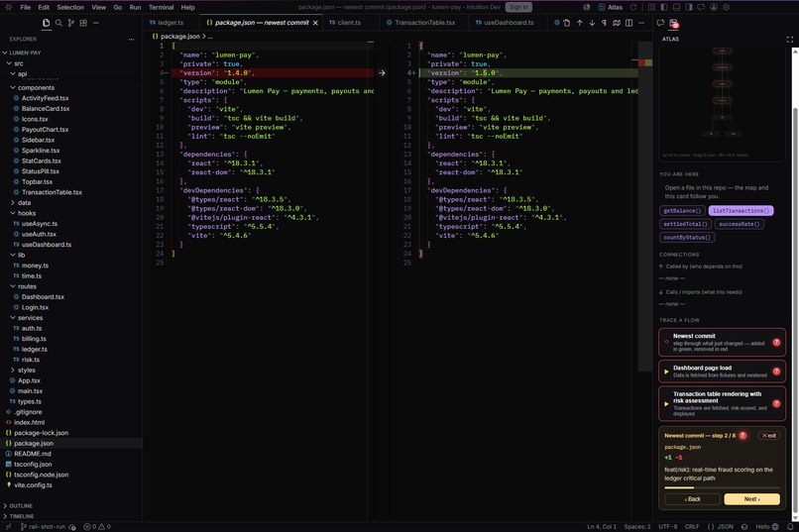This screenshot has width=799, height=532.
Task: Open Explorer panel more actions ellipsis
Action: (x=132, y=40)
